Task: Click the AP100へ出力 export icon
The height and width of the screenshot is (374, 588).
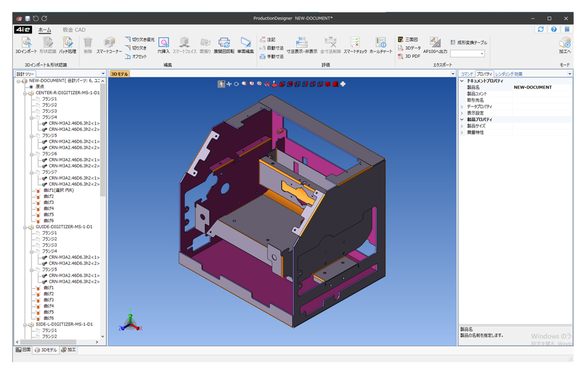Action: coord(435,44)
